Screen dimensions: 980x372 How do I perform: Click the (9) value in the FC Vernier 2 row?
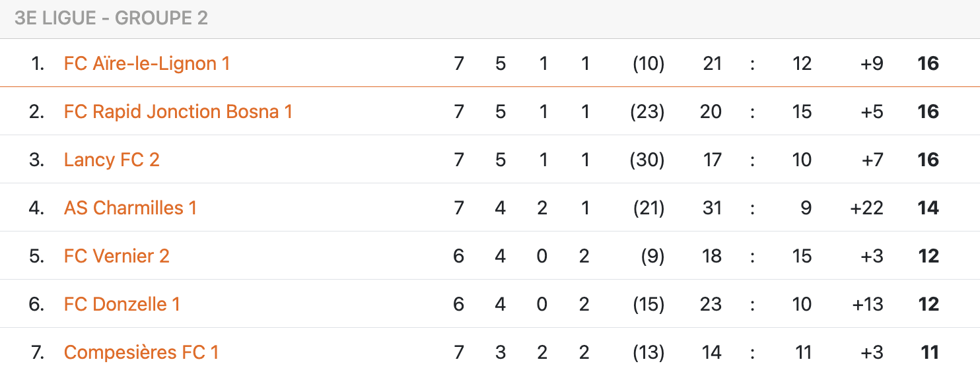[652, 256]
